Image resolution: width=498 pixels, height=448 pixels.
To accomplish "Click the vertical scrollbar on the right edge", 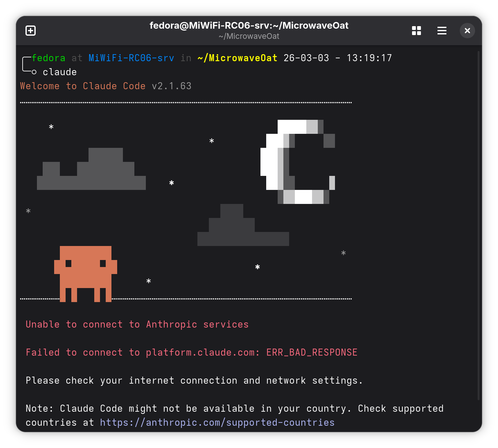I will pos(478,223).
